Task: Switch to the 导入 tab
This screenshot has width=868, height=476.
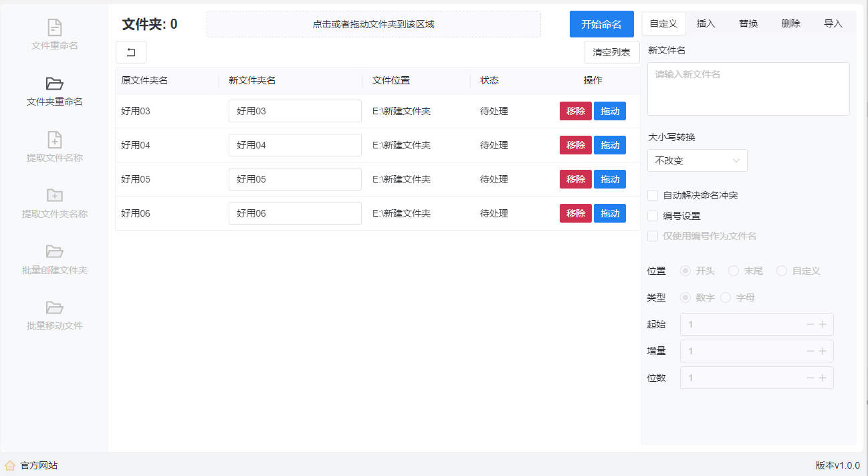Action: click(x=833, y=23)
